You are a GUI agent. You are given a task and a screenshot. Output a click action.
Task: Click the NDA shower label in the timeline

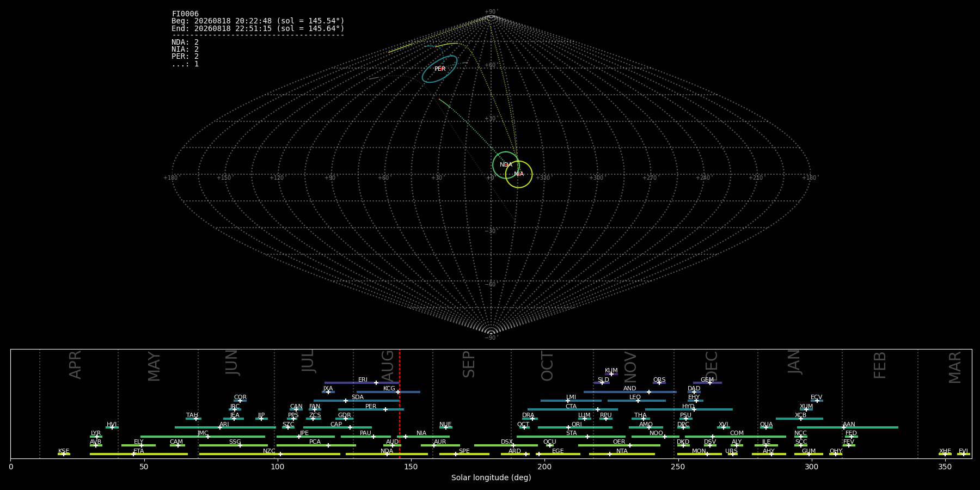tap(387, 451)
